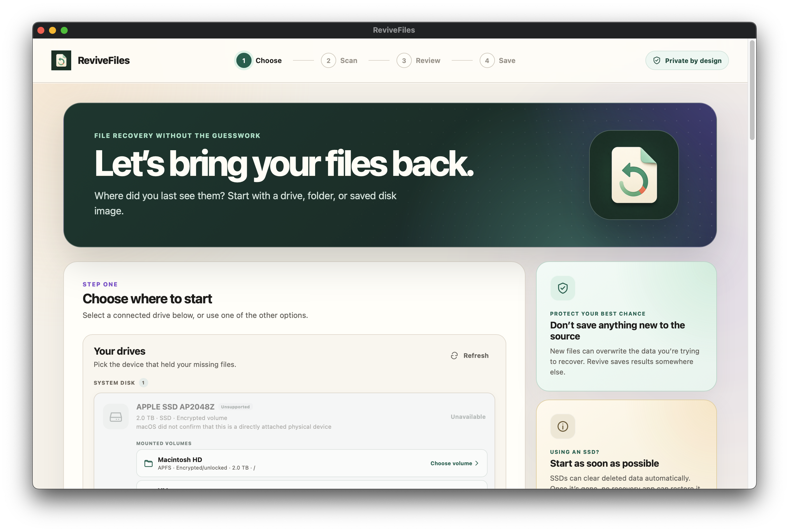
Task: Click the Your drives heading
Action: pyautogui.click(x=119, y=351)
